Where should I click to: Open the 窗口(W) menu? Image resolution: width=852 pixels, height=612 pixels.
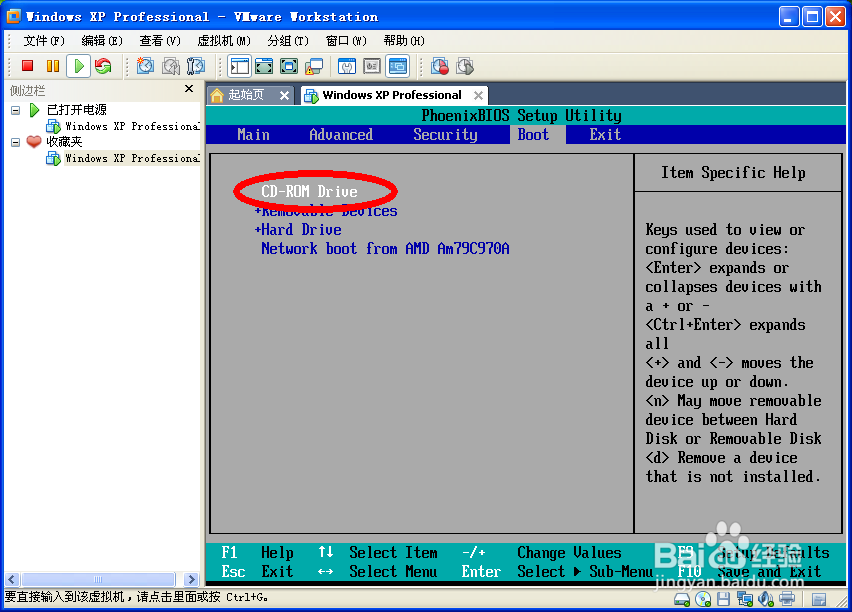346,41
